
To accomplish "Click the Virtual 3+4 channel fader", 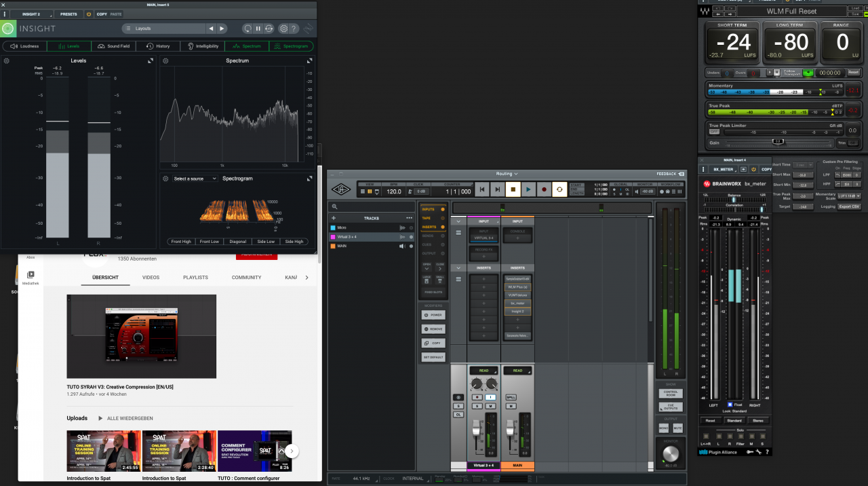I will [477, 428].
